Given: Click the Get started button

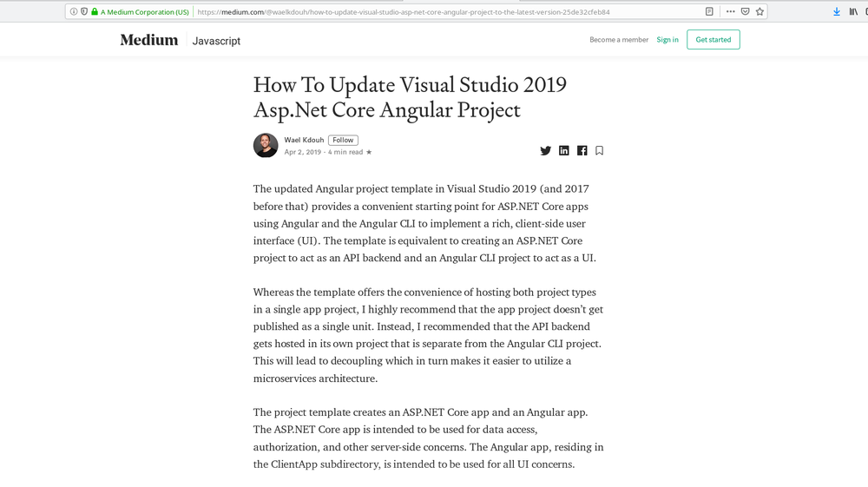Looking at the screenshot, I should click(x=713, y=39).
